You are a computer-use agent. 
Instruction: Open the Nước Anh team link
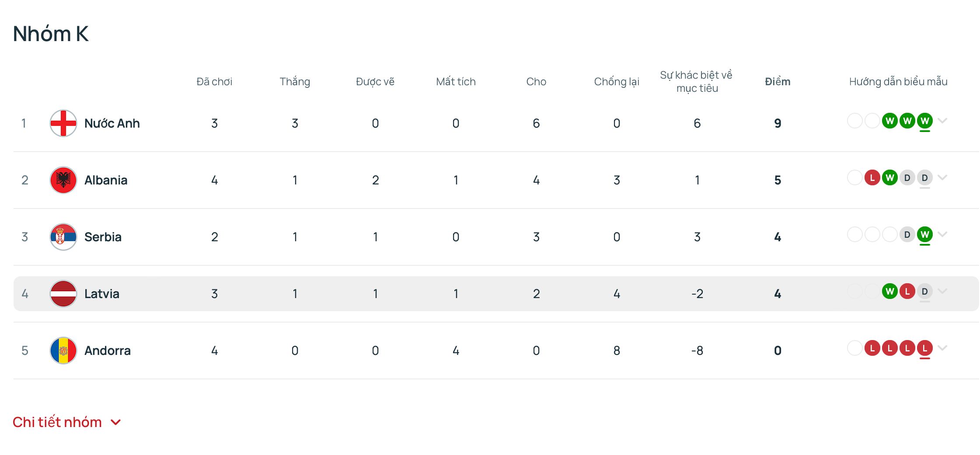coord(112,123)
